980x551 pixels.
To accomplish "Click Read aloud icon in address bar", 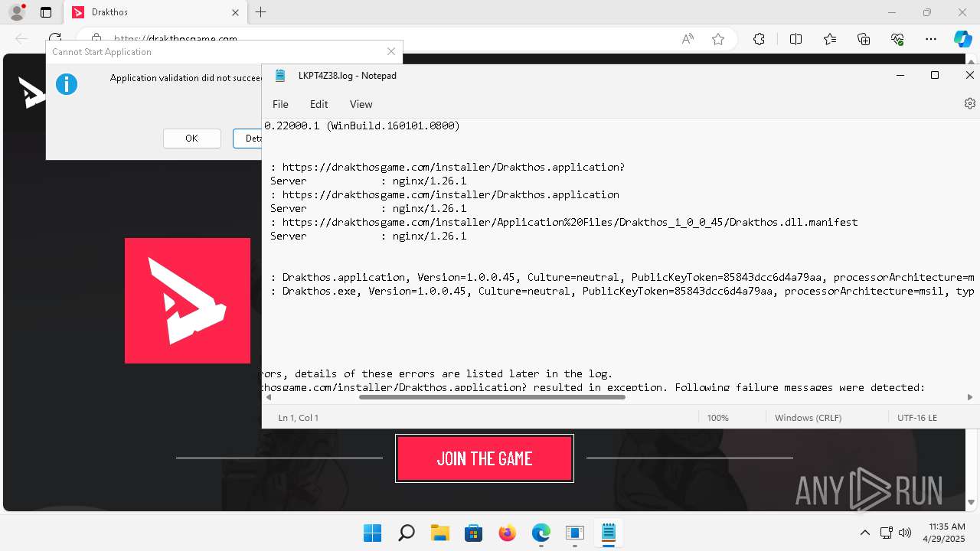I will coord(688,39).
